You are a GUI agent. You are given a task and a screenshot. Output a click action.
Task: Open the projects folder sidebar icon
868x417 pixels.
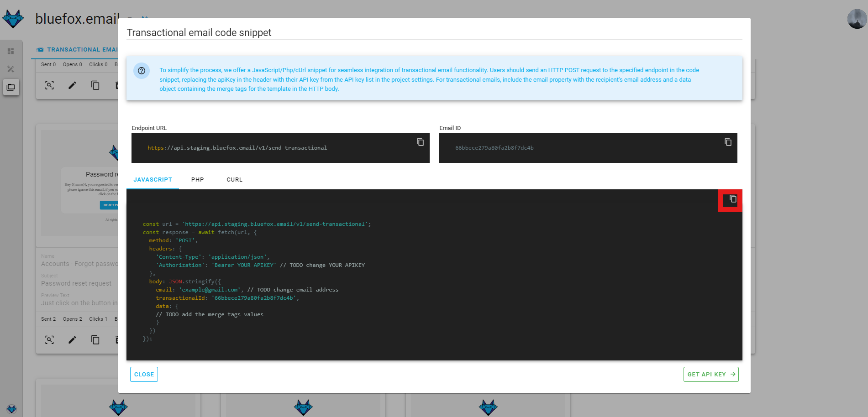(x=11, y=87)
